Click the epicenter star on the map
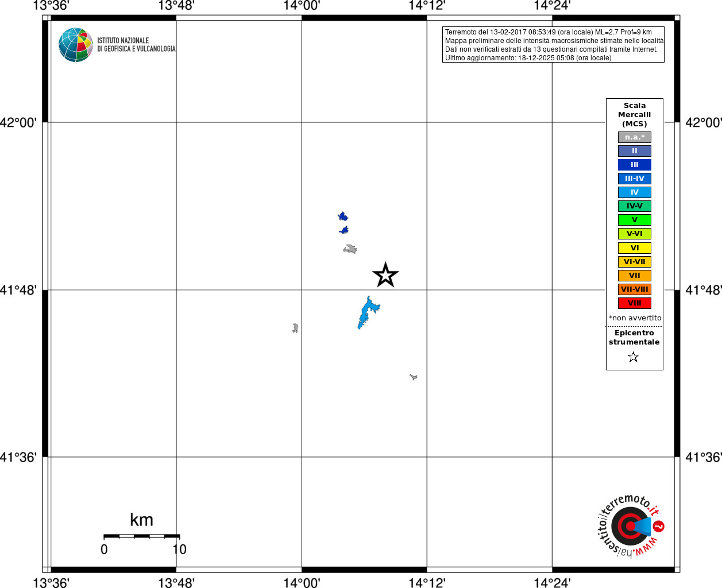The height and width of the screenshot is (588, 722). [x=385, y=275]
